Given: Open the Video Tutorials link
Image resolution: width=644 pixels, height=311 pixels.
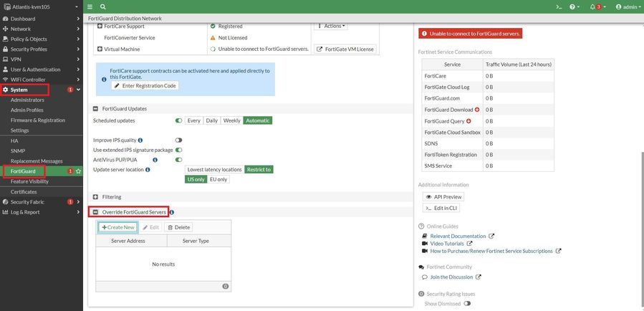Looking at the screenshot, I should 447,244.
